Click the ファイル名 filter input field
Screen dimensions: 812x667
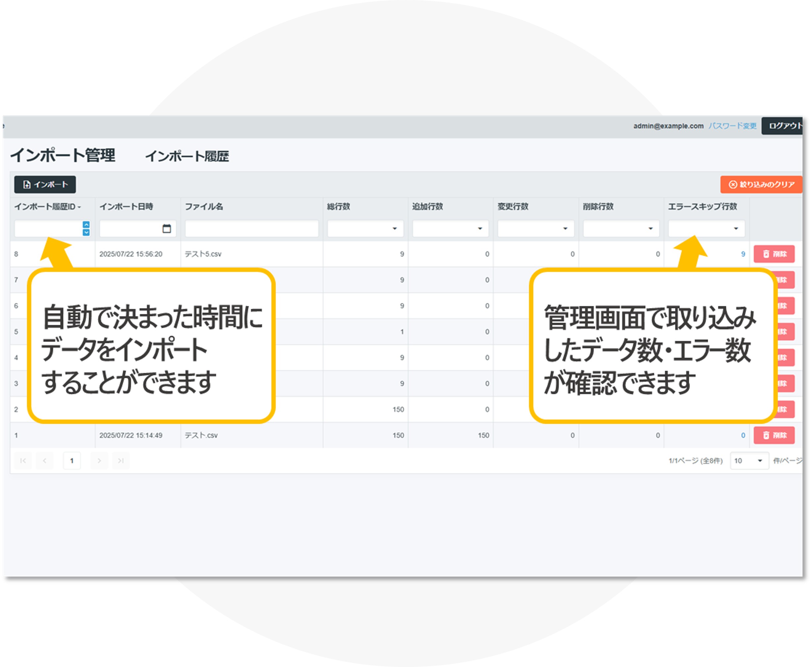coord(252,229)
